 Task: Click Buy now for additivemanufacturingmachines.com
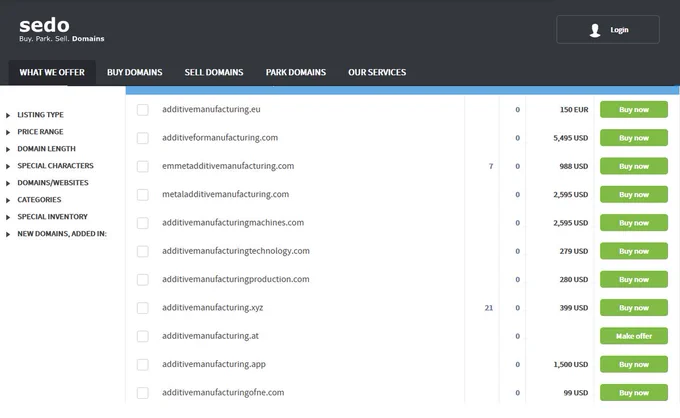pos(634,223)
